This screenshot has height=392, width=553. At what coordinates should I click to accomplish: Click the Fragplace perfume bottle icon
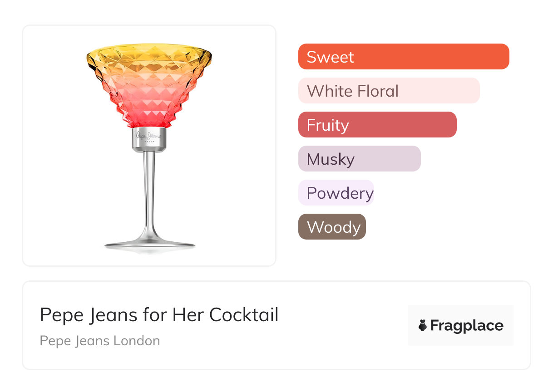[x=423, y=325]
